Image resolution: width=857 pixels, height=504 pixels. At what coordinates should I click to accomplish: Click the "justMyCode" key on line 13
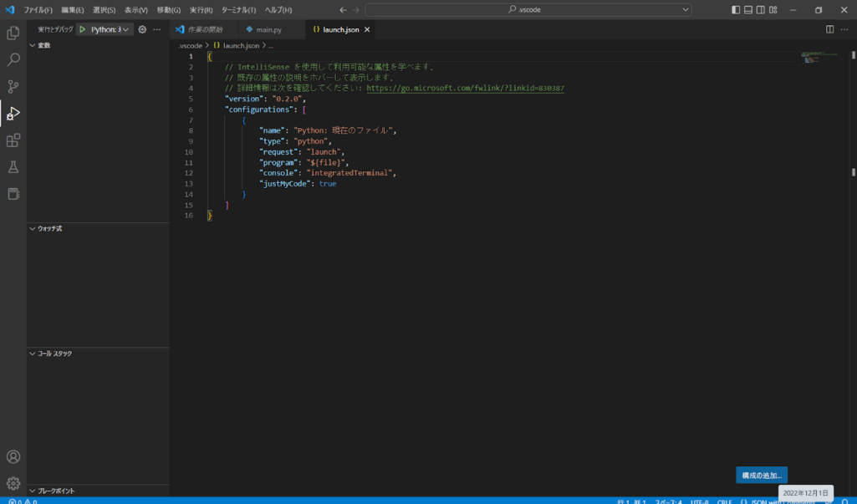tap(285, 184)
